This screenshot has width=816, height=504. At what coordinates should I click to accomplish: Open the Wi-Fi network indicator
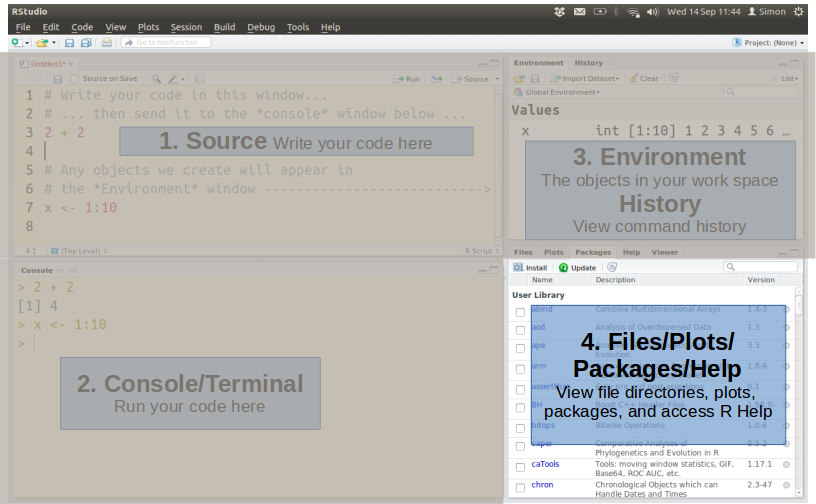tap(633, 12)
